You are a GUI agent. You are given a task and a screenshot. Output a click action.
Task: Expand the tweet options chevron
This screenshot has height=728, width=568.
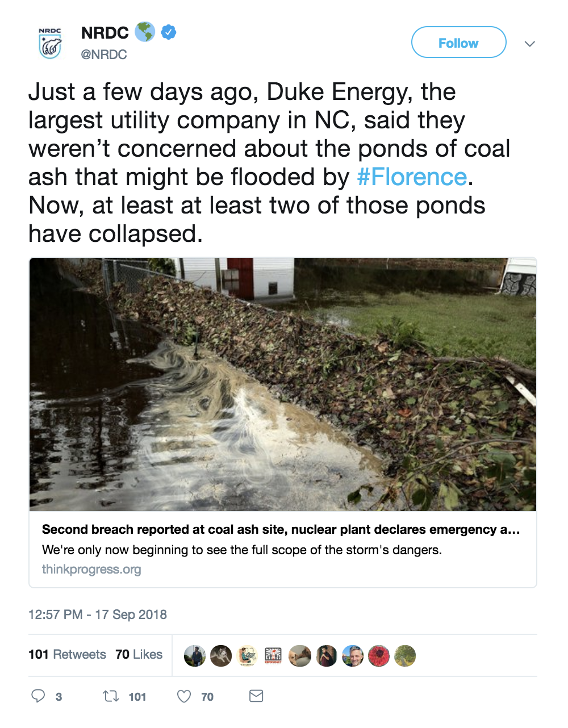529,44
